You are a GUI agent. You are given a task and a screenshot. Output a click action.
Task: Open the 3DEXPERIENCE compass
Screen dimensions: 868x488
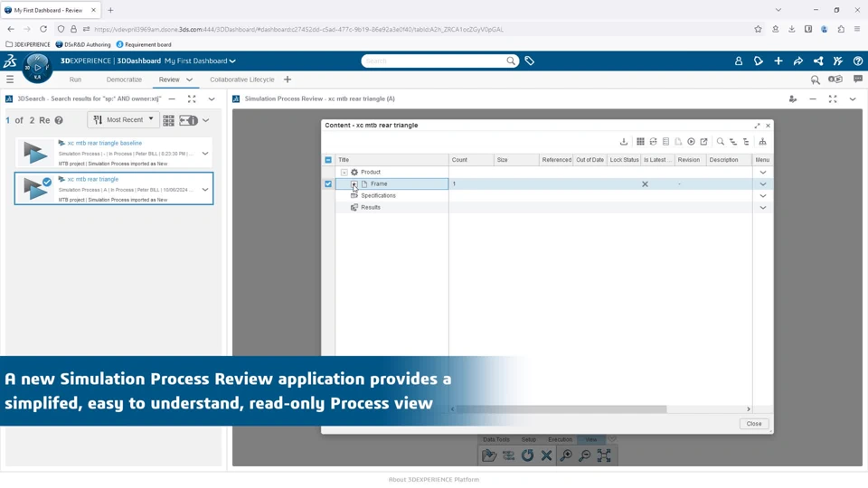click(37, 68)
